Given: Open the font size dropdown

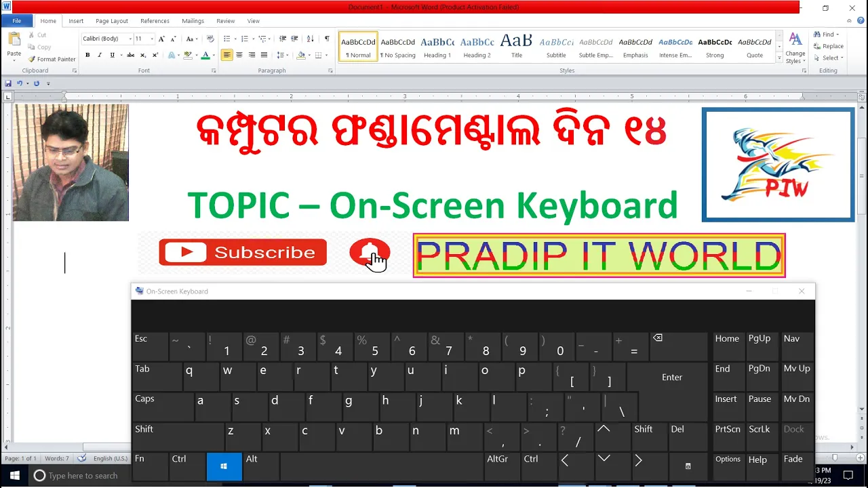Looking at the screenshot, I should coord(152,39).
